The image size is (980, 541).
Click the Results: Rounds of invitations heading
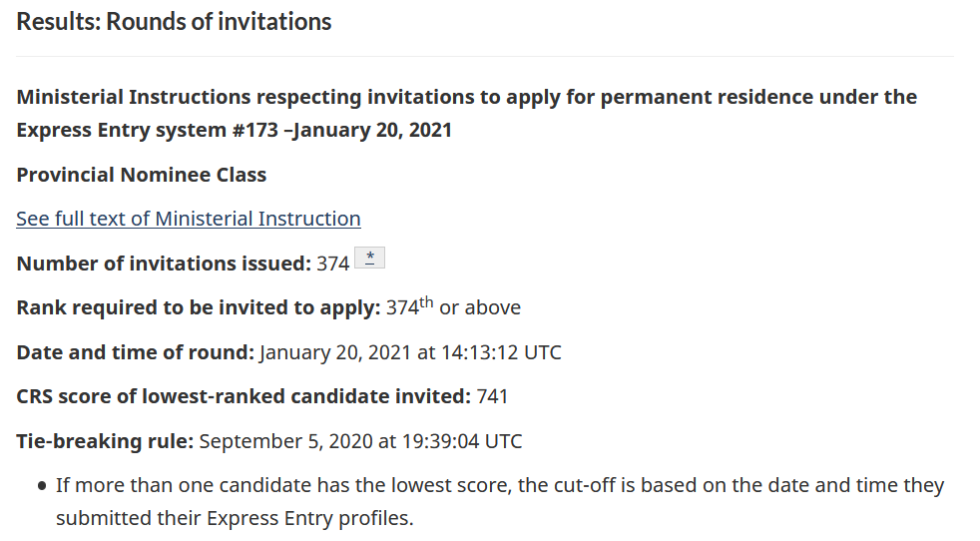tap(174, 22)
